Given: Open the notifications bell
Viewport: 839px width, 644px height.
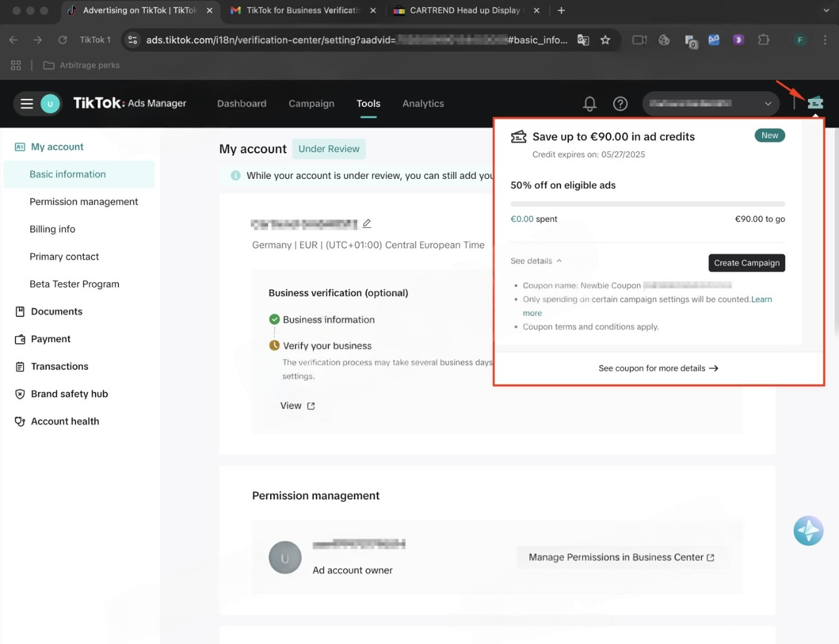Looking at the screenshot, I should coord(590,104).
